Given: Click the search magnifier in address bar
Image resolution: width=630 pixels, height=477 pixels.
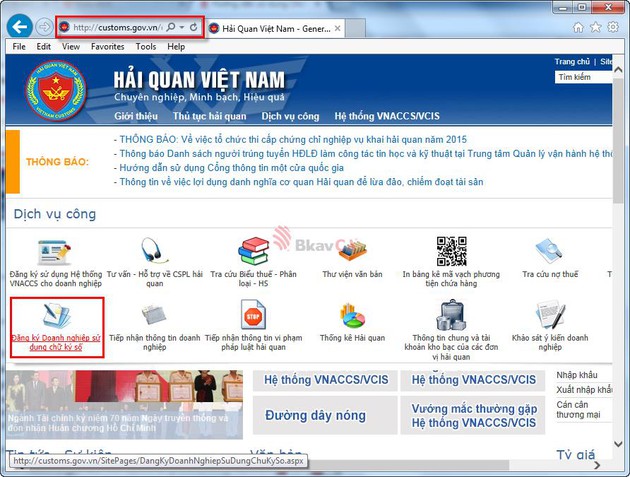Looking at the screenshot, I should (171, 27).
